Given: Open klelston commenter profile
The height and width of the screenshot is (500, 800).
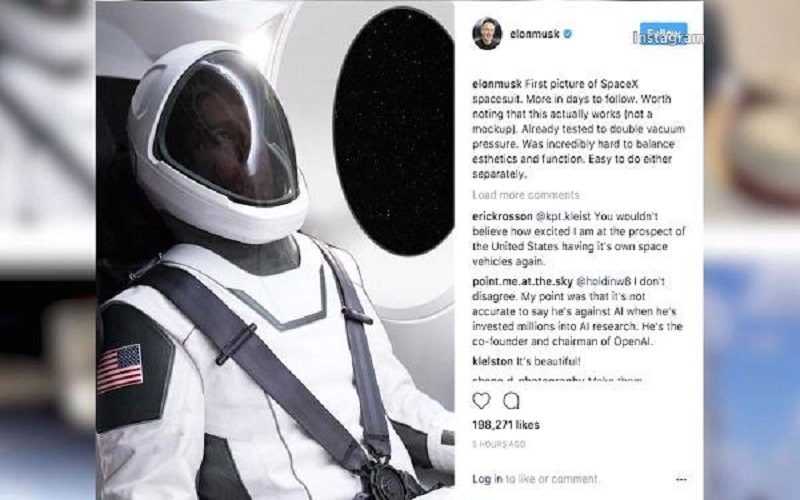Looking at the screenshot, I should [x=492, y=361].
